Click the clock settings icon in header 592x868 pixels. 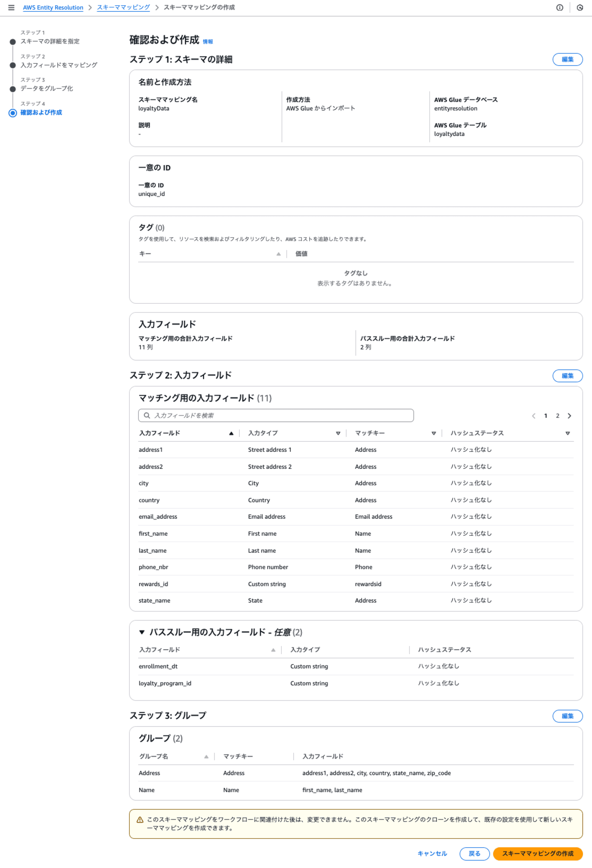[x=579, y=7]
